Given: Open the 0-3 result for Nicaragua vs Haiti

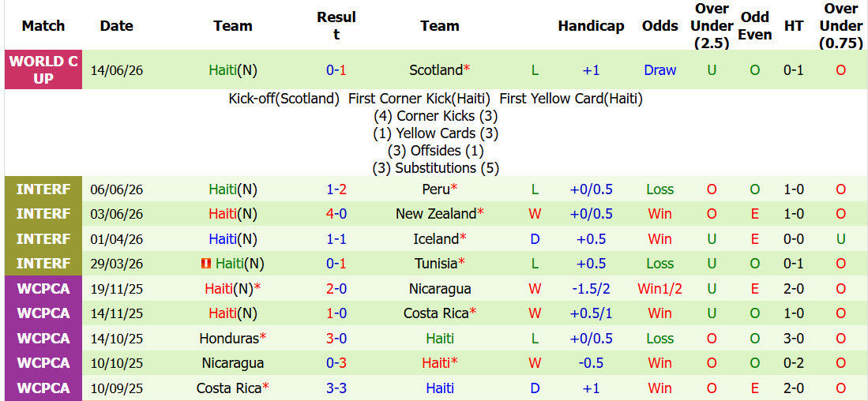Looking at the screenshot, I should (336, 363).
